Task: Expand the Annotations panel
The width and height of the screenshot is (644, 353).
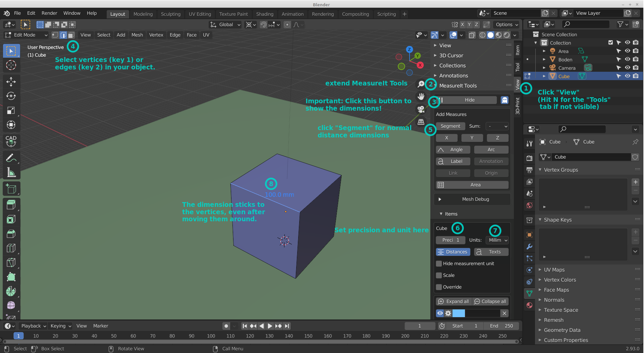Action: pos(453,75)
